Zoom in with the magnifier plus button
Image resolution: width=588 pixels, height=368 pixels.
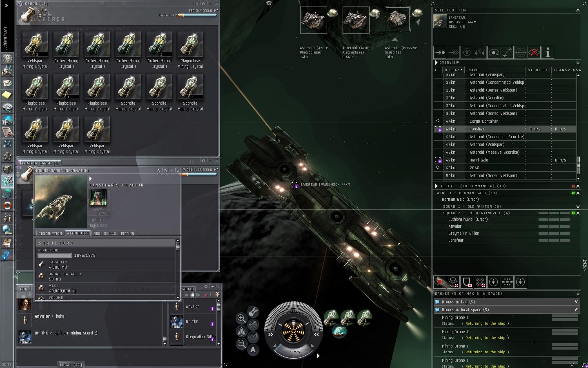pyautogui.click(x=241, y=318)
